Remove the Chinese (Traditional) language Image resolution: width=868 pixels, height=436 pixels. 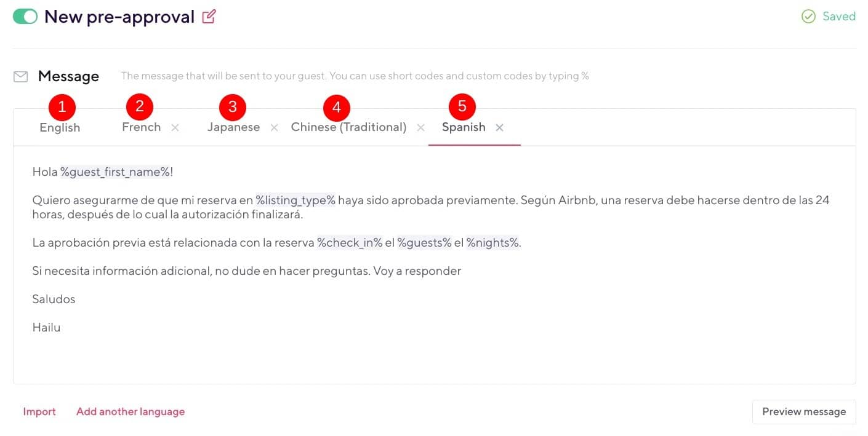click(420, 128)
